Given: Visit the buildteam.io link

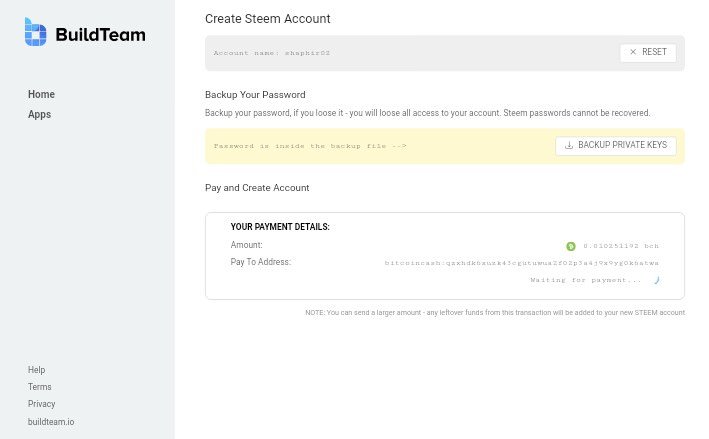Looking at the screenshot, I should [51, 422].
